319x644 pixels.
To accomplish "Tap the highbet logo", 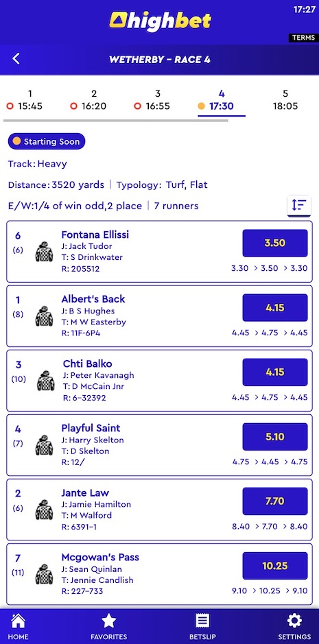I will click(160, 21).
